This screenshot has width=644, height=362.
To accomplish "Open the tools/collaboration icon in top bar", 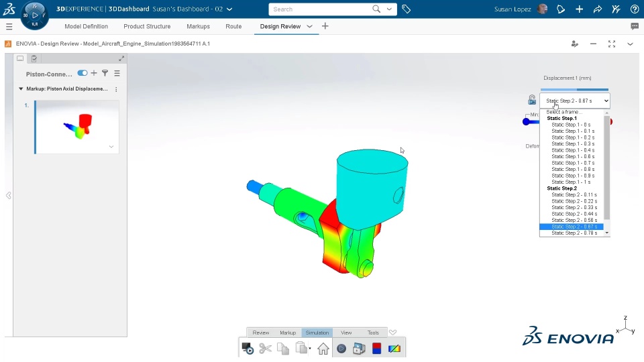I will pyautogui.click(x=616, y=9).
